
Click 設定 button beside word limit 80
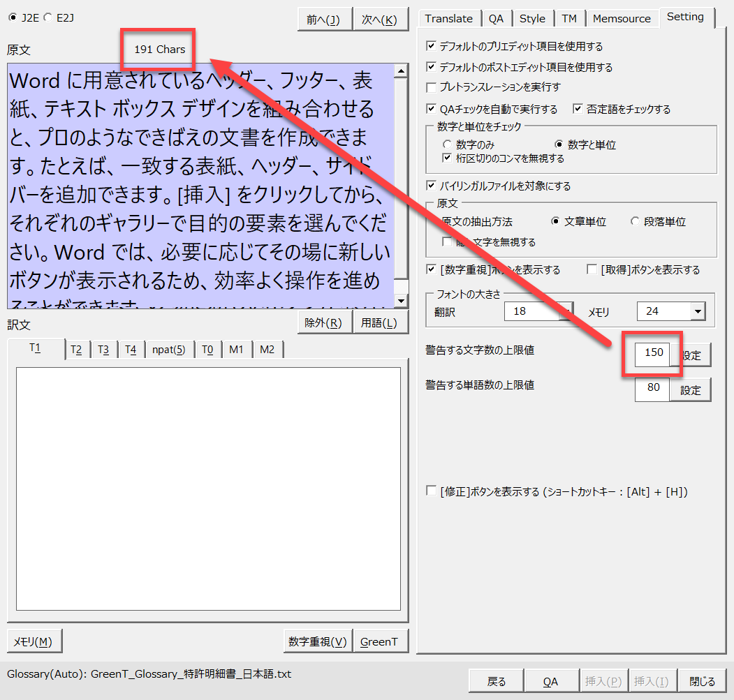(x=690, y=390)
